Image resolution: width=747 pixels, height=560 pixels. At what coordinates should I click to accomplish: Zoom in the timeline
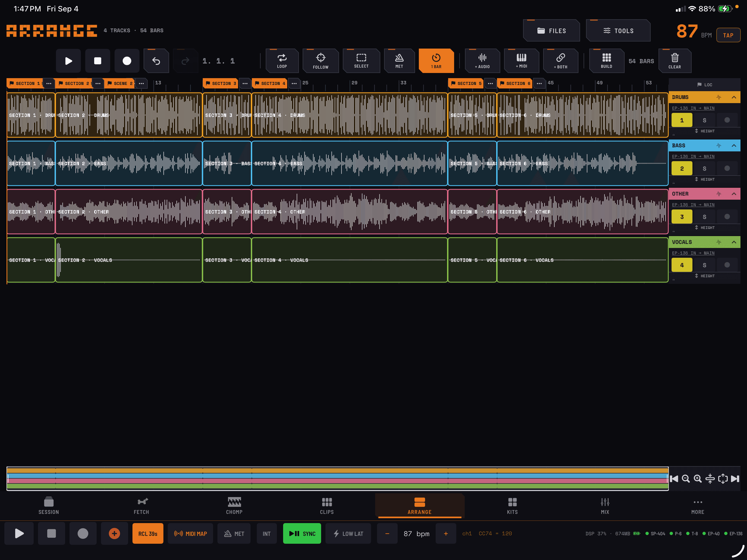[x=698, y=479]
